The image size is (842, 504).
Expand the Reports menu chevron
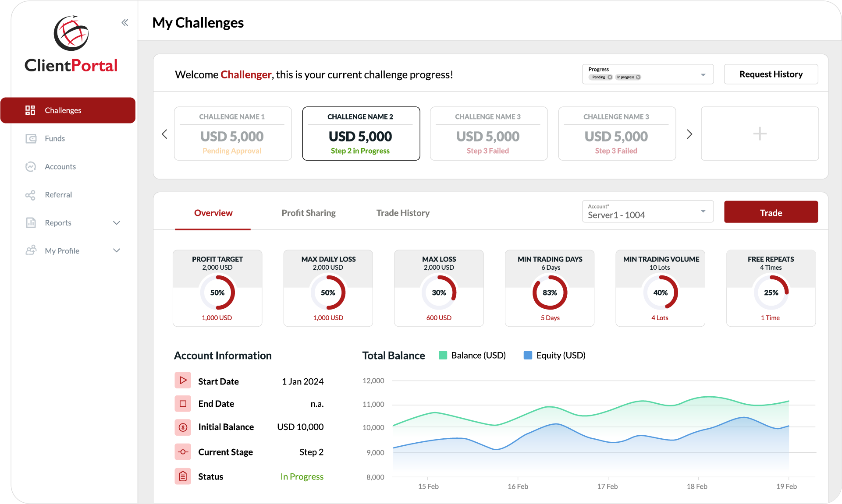point(117,222)
